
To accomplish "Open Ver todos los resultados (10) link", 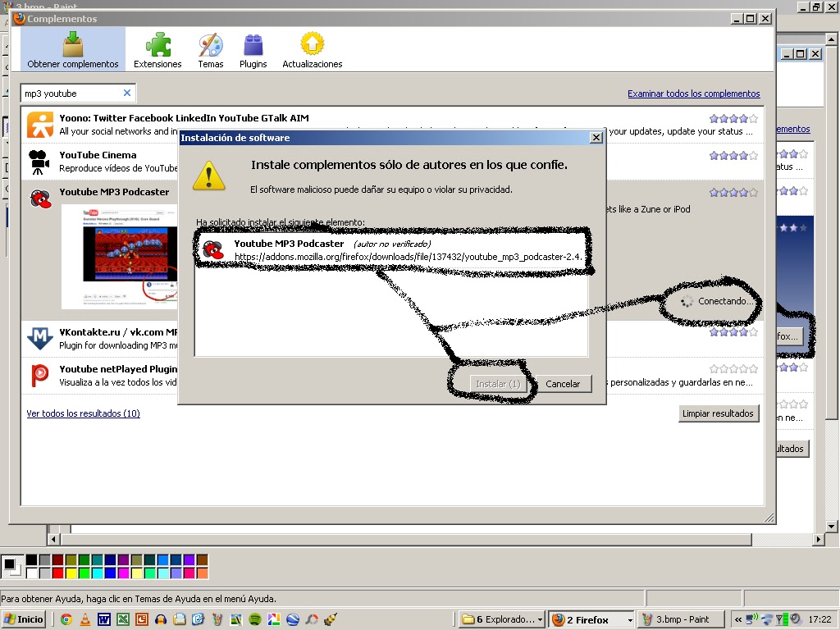I will point(83,413).
